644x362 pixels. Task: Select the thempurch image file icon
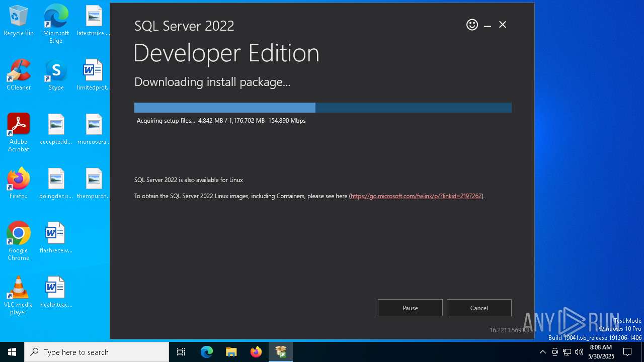[x=94, y=184]
